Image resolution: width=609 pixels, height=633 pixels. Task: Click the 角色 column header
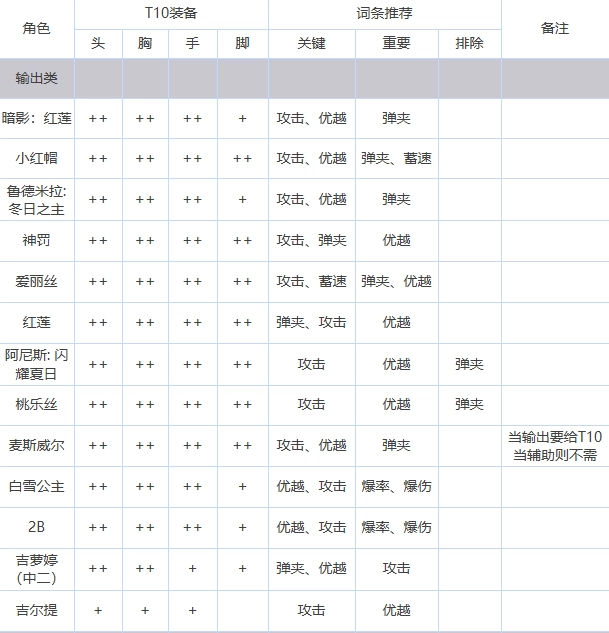coord(36,29)
